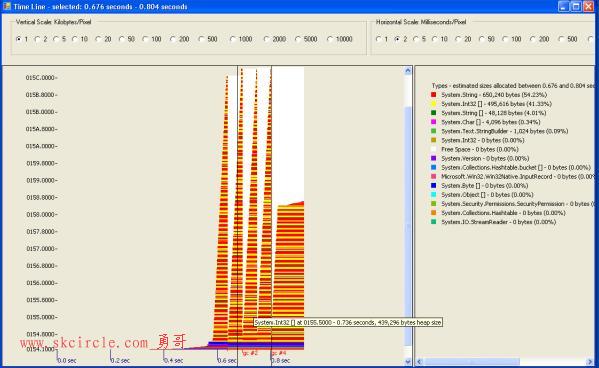Click left arrow of legend horizontal scrollbar
The image size is (599, 368).
pos(419,361)
